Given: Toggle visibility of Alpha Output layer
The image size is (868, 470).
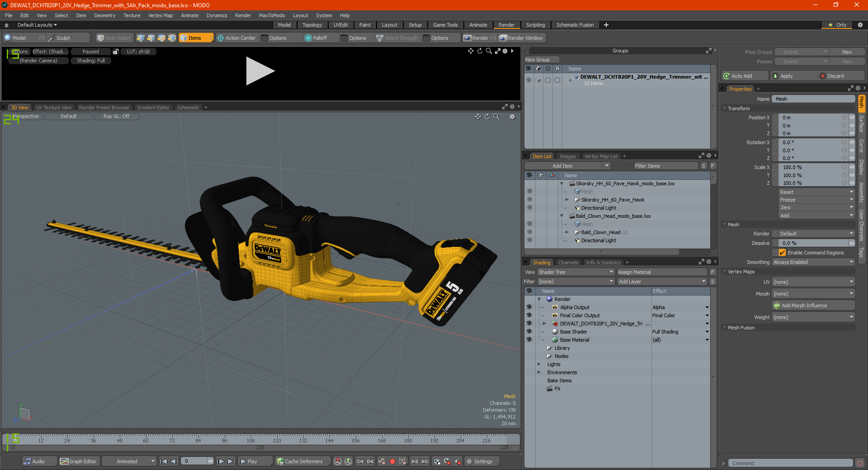Looking at the screenshot, I should 529,307.
